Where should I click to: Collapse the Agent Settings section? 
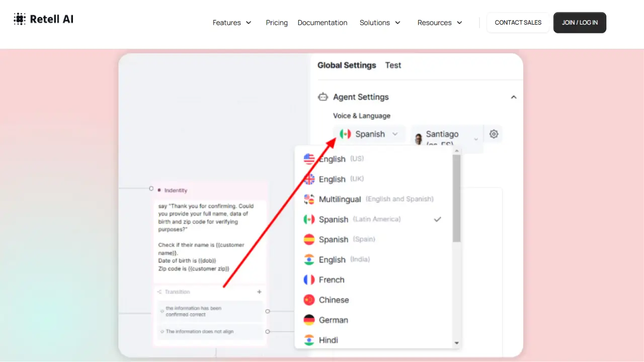(x=514, y=97)
